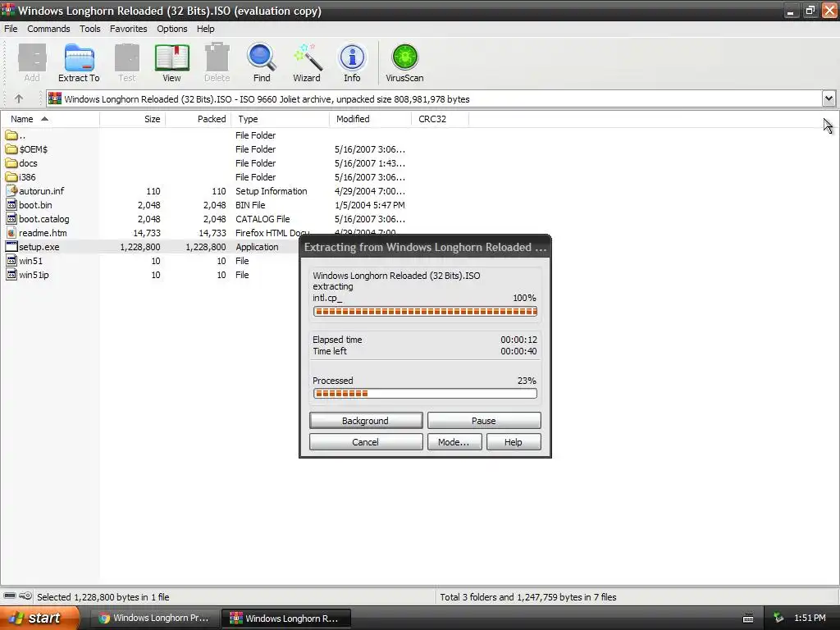This screenshot has width=840, height=630.
Task: Select the boot.catalog file name
Action: click(x=44, y=219)
